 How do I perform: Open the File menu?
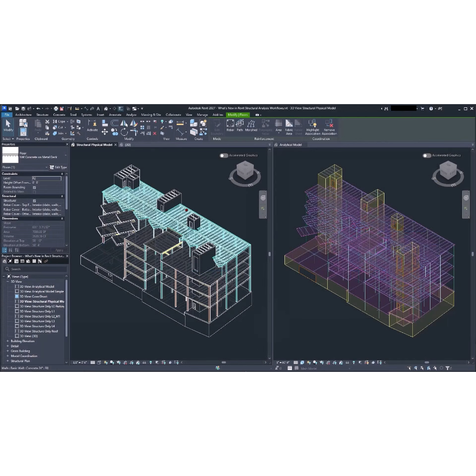[x=7, y=115]
